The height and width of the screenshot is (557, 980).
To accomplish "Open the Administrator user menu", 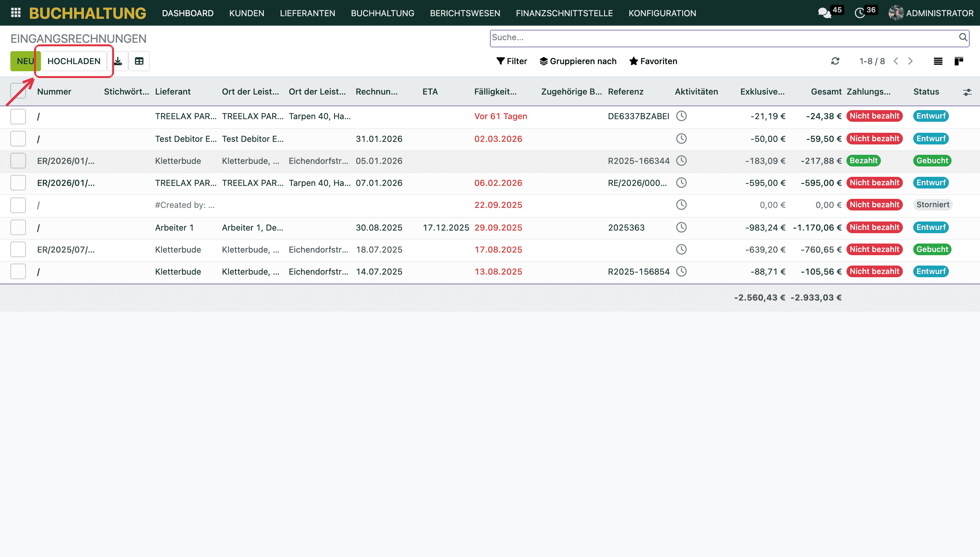I will tap(931, 13).
